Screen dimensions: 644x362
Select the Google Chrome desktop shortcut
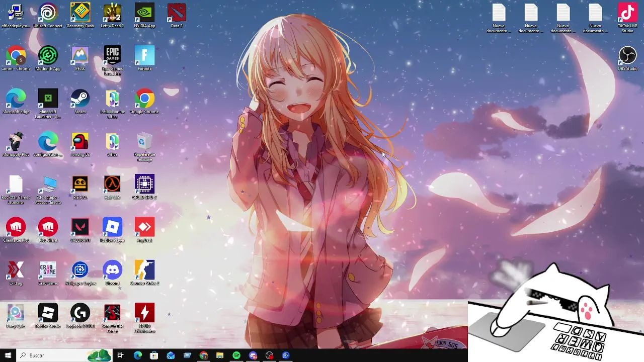[x=144, y=102]
